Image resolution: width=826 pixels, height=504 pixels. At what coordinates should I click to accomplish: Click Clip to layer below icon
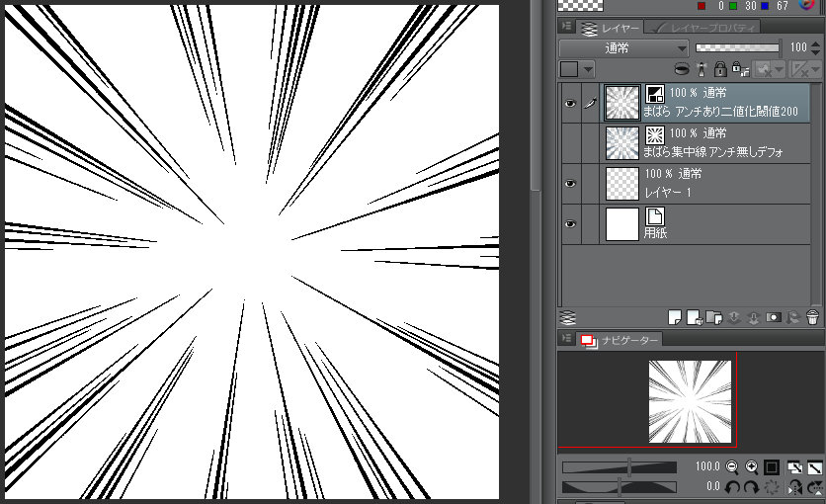tap(682, 69)
